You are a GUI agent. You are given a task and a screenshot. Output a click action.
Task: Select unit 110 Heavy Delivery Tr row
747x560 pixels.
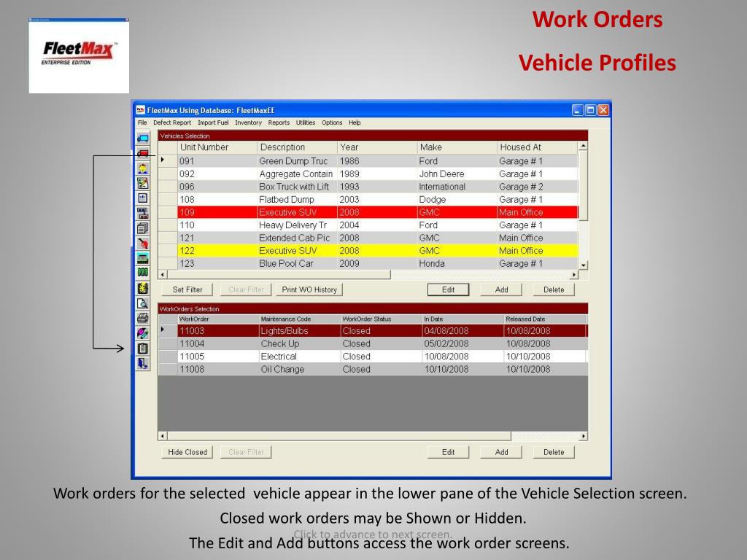(368, 225)
